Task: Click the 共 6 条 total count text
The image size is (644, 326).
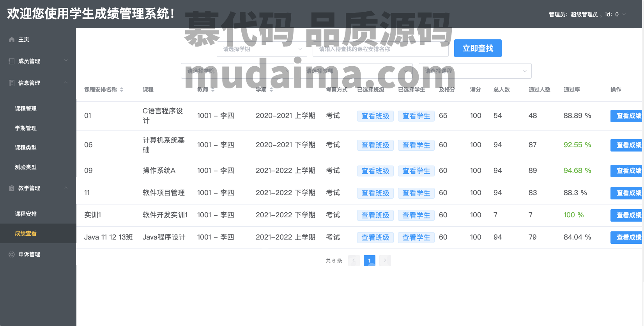Action: click(x=334, y=261)
